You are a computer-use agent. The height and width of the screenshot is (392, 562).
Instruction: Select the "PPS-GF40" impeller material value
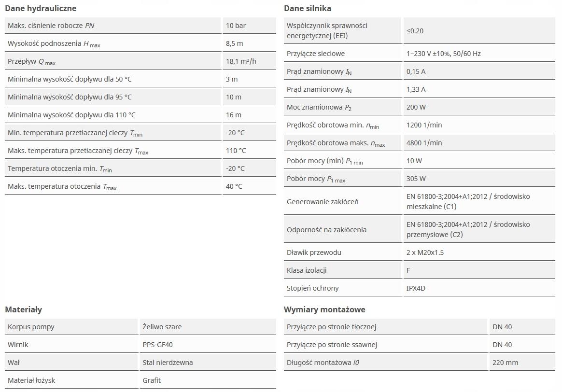tap(157, 345)
